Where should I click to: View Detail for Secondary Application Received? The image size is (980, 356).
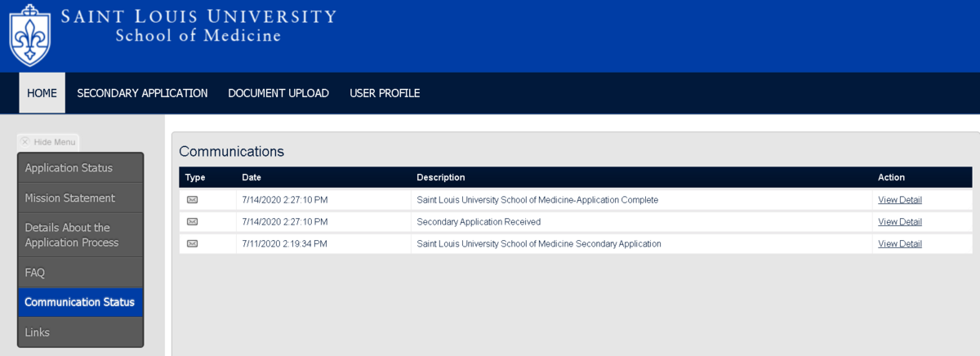point(900,221)
